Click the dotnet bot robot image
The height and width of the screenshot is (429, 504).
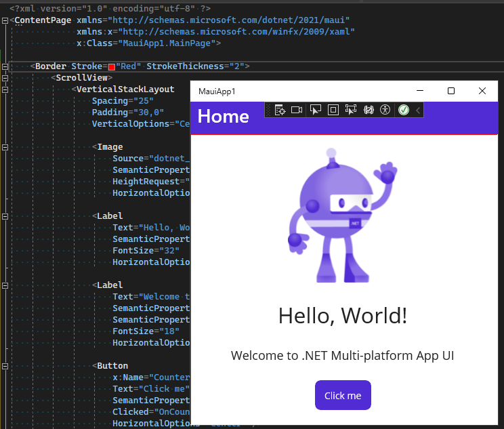point(342,216)
